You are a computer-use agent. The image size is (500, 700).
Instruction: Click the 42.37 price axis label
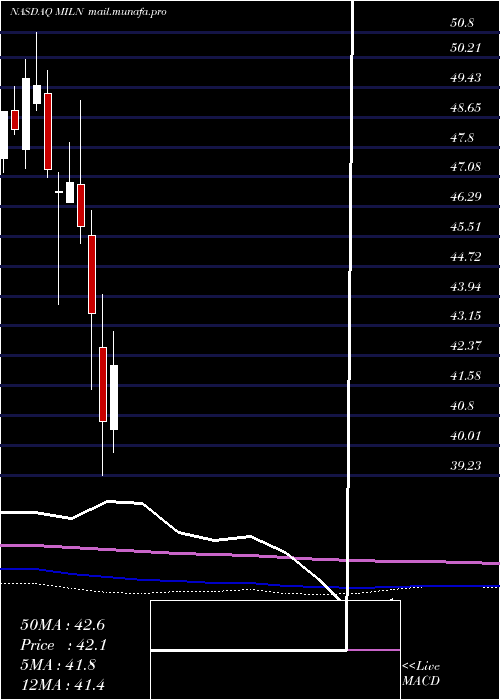coord(466,346)
